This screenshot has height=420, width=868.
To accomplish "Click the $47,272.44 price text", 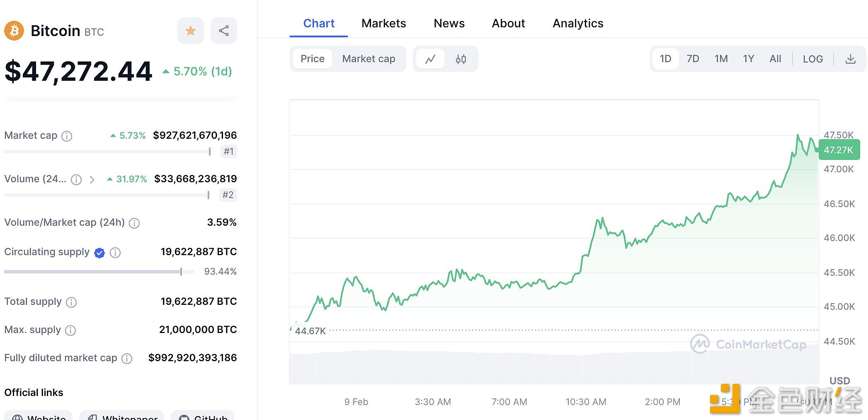I will point(78,71).
